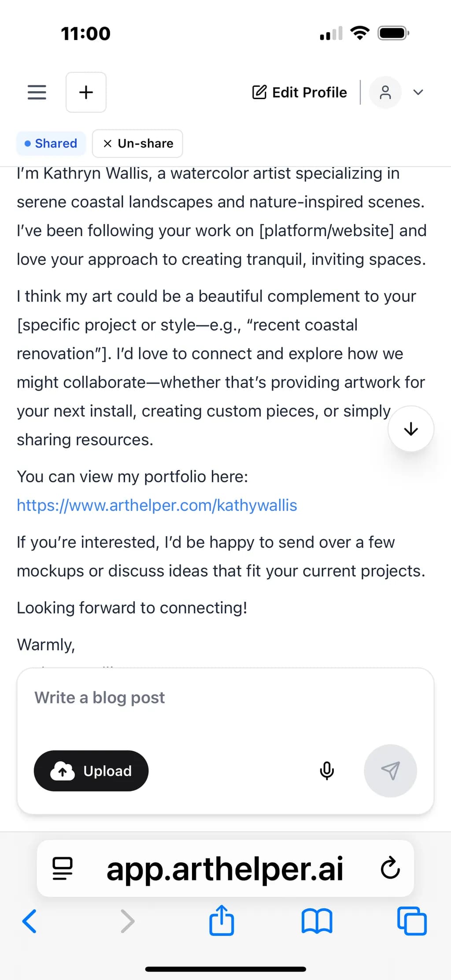Show all Safari tabs
Image resolution: width=451 pixels, height=980 pixels.
click(x=412, y=921)
